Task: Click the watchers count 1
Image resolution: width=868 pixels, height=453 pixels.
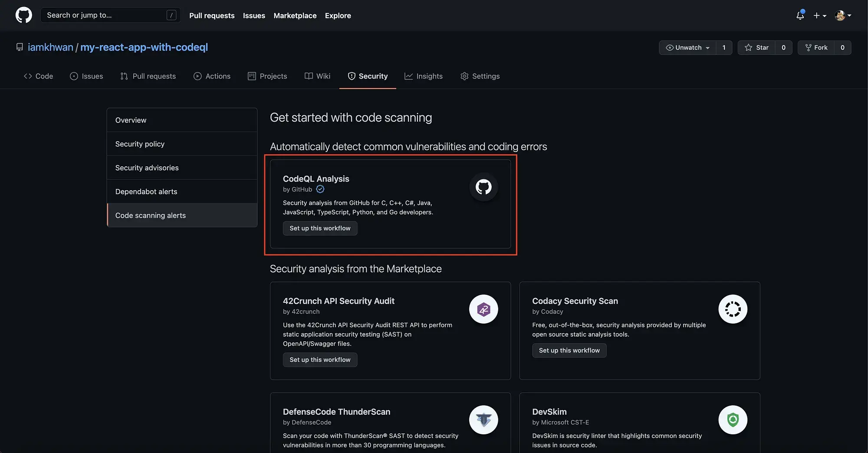Action: pos(724,48)
